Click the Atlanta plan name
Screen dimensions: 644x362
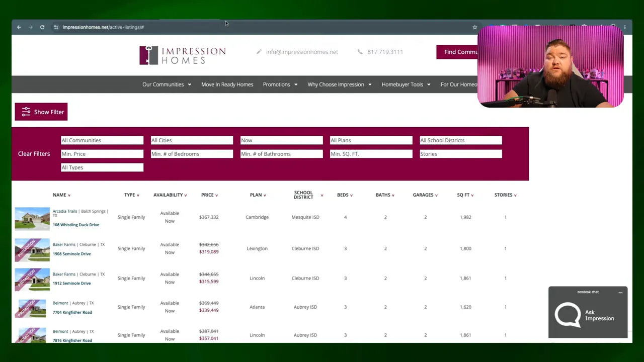[x=257, y=307]
